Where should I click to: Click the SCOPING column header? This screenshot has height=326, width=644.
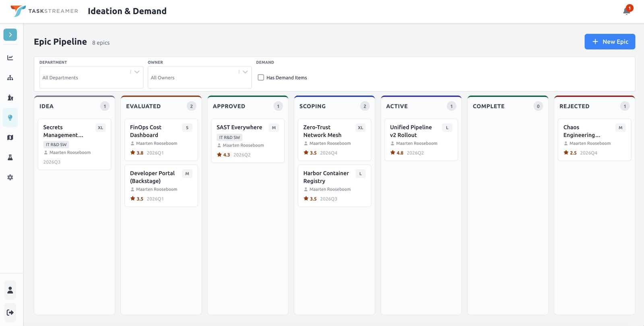point(312,106)
